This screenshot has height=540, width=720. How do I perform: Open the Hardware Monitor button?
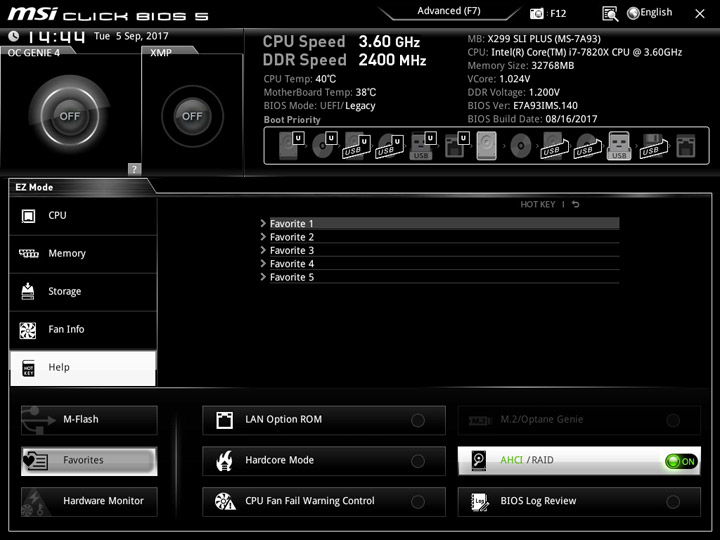click(89, 501)
